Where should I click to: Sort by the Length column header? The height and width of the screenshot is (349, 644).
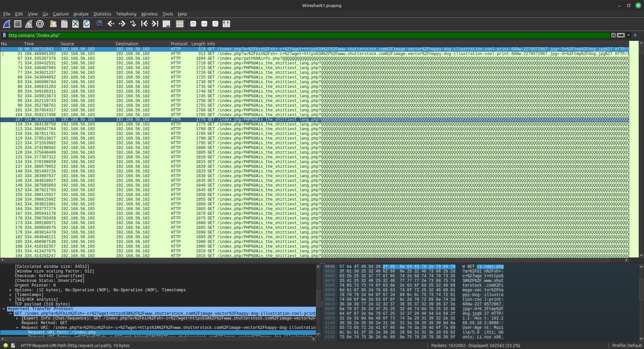coord(198,44)
